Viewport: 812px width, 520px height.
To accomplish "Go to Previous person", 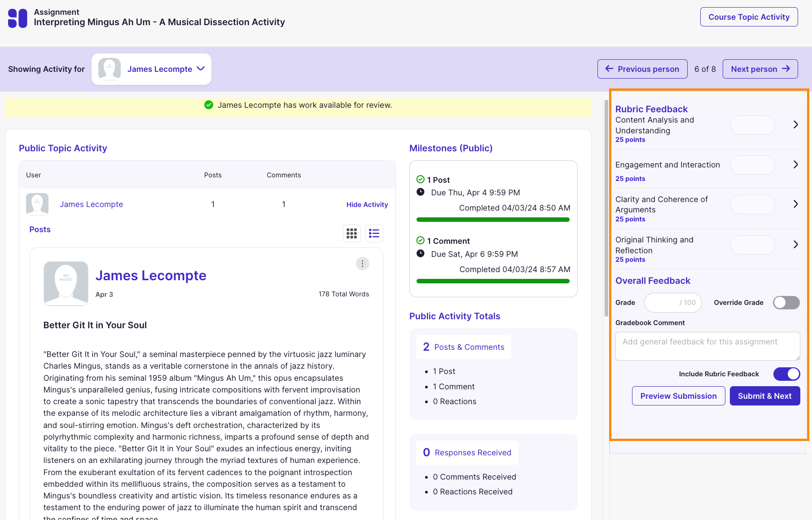I will coord(642,69).
